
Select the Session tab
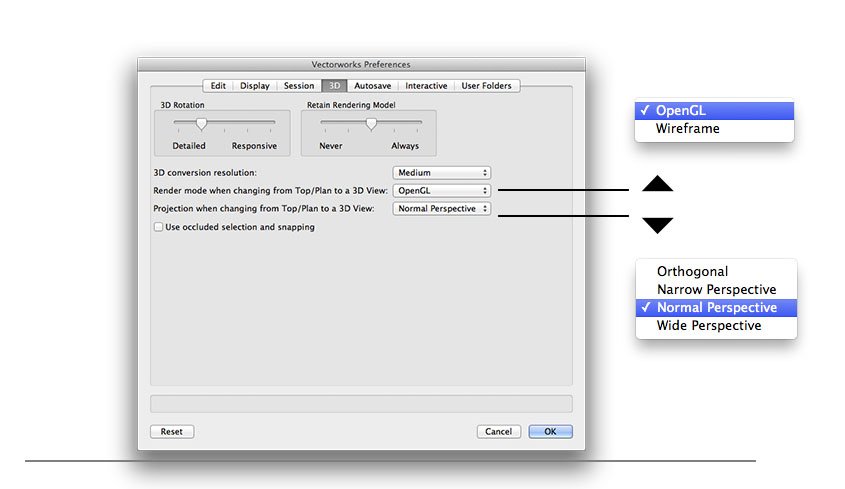[x=299, y=86]
